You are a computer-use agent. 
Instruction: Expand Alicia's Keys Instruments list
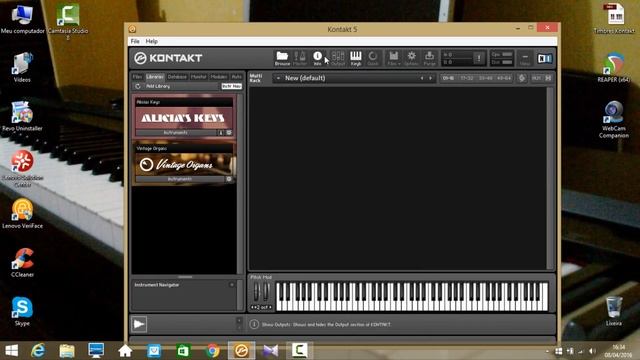pos(176,133)
